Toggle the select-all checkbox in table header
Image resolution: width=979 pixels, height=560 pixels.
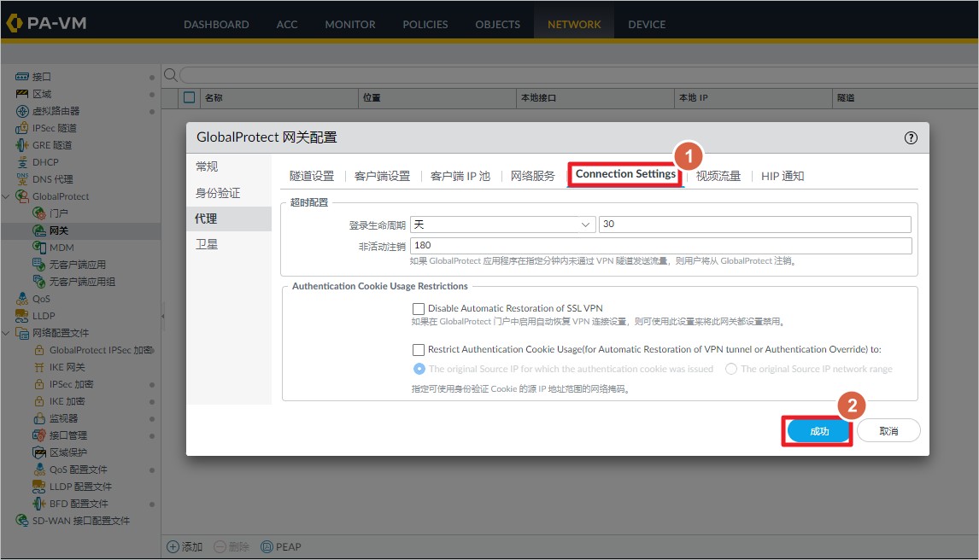pos(189,97)
